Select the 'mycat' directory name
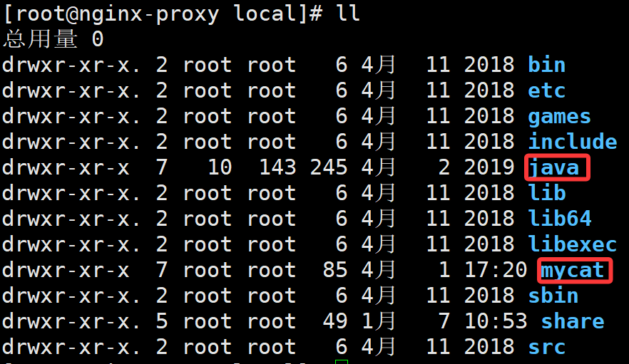 [x=573, y=271]
